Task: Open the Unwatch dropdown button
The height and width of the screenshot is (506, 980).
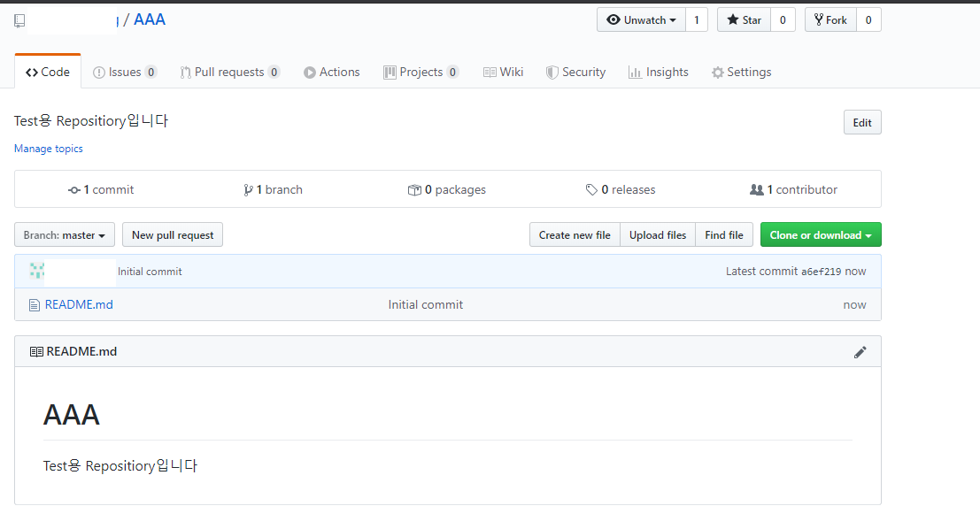Action: 641,20
